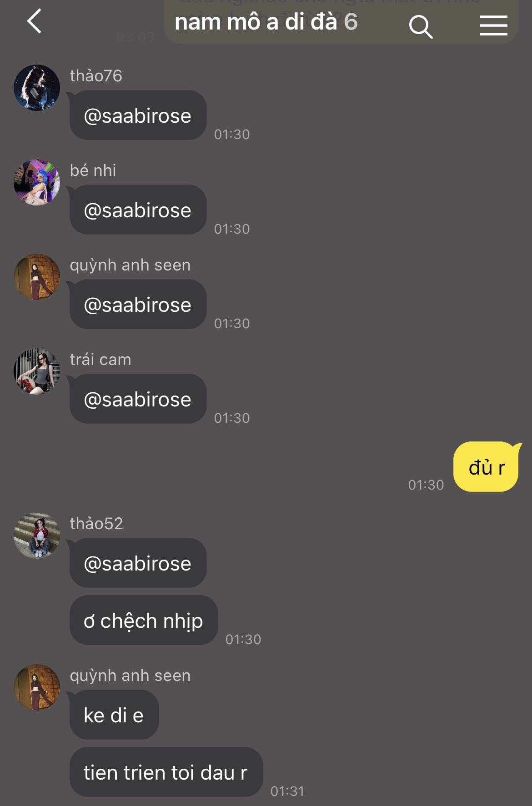Open group title "nam mô a di đà"
This screenshot has height=806, width=532.
[256, 22]
